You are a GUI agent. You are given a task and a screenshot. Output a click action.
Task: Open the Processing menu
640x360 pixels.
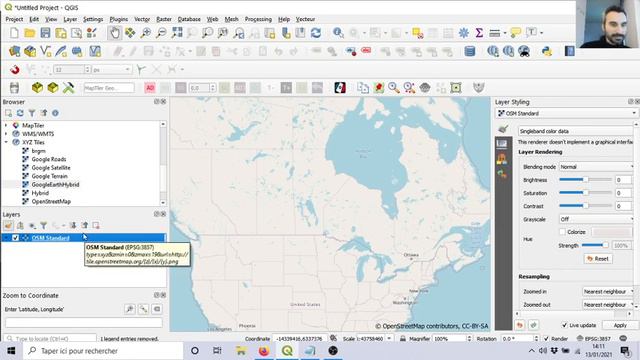pyautogui.click(x=258, y=19)
